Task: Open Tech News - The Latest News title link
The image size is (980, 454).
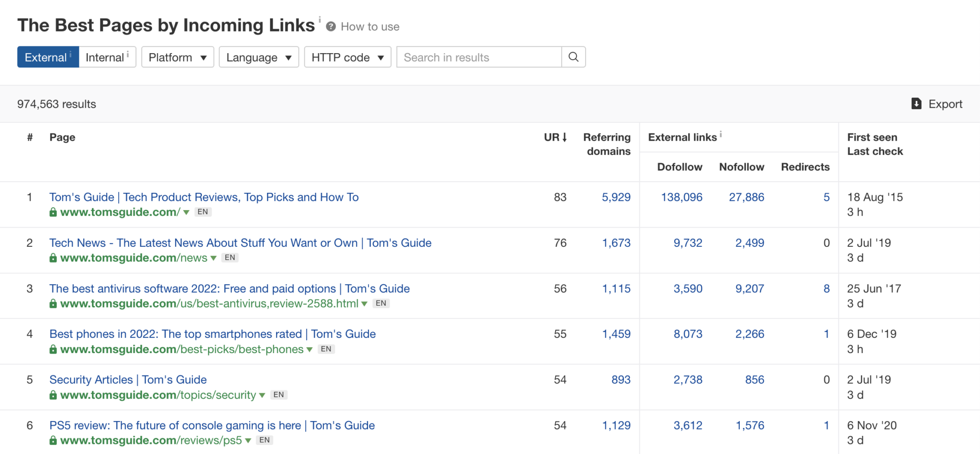Action: [x=240, y=243]
